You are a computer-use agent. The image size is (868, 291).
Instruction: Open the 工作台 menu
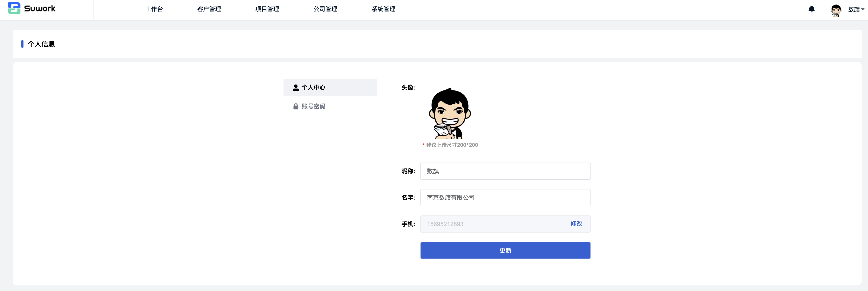tap(154, 9)
